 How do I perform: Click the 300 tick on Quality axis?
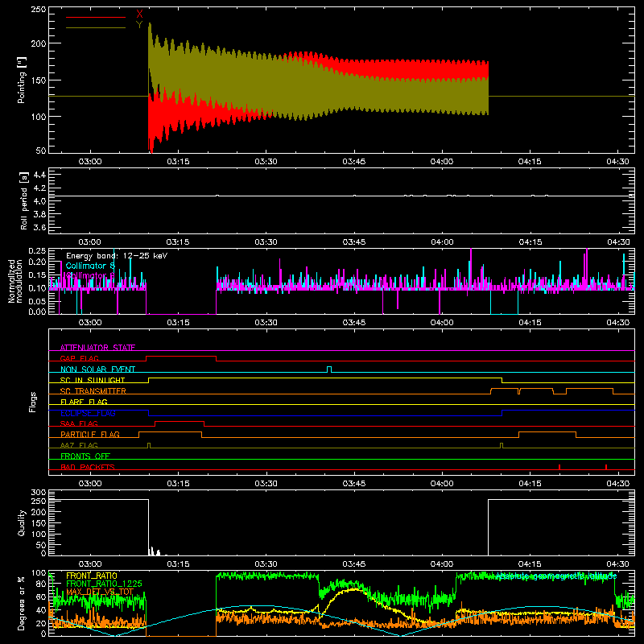[x=39, y=493]
